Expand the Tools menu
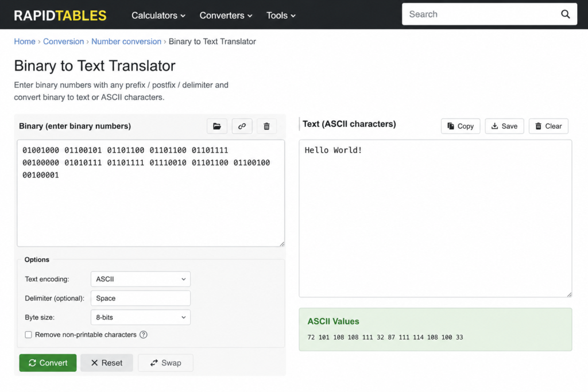Image resolution: width=588 pixels, height=392 pixels. (281, 15)
